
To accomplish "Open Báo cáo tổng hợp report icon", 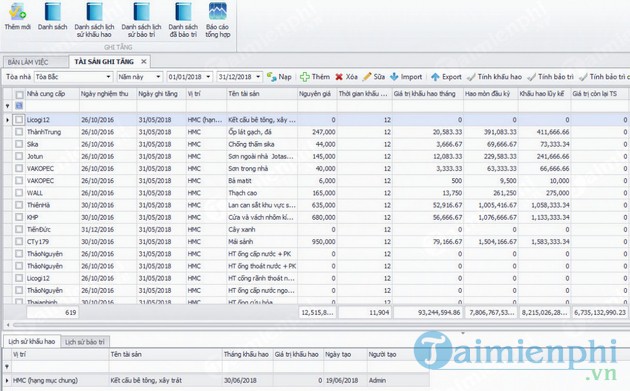I will click(218, 20).
